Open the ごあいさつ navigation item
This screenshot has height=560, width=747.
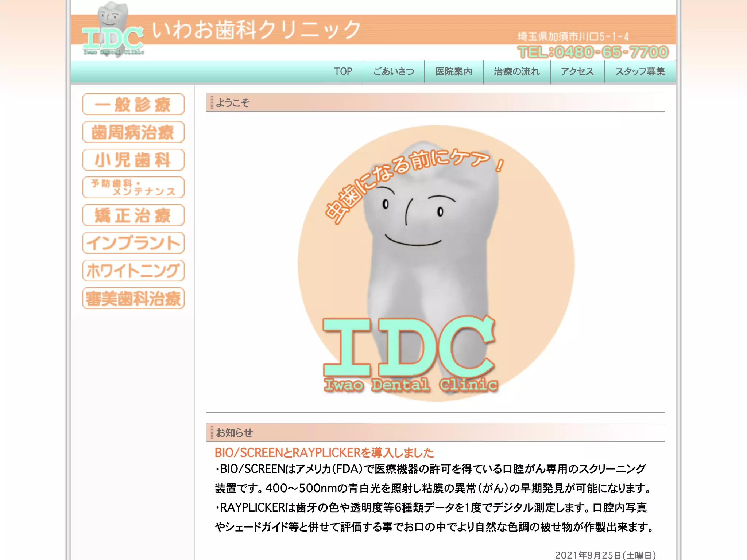coord(394,71)
